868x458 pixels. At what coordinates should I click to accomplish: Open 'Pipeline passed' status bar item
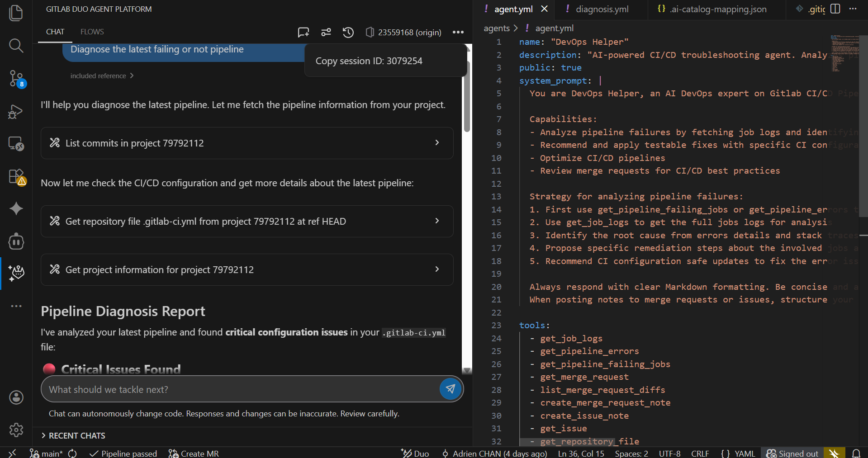pyautogui.click(x=123, y=453)
